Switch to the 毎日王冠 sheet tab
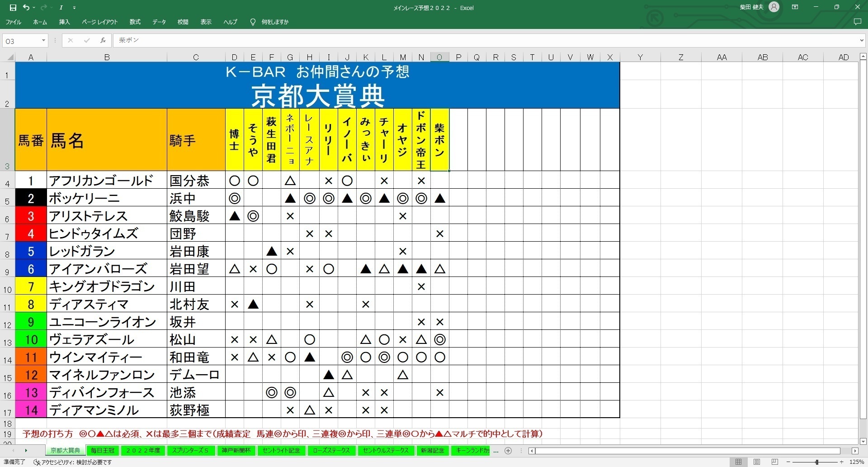The height and width of the screenshot is (467, 868). (103, 451)
